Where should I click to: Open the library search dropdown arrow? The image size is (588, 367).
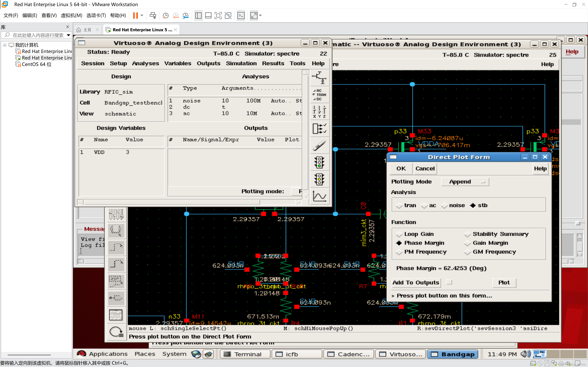(69, 35)
